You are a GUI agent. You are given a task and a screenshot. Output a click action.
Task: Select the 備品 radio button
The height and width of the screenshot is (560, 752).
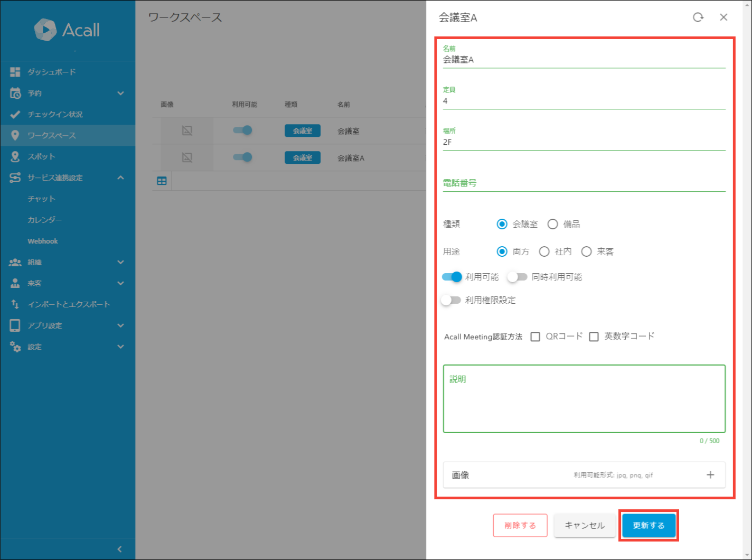[x=552, y=224]
